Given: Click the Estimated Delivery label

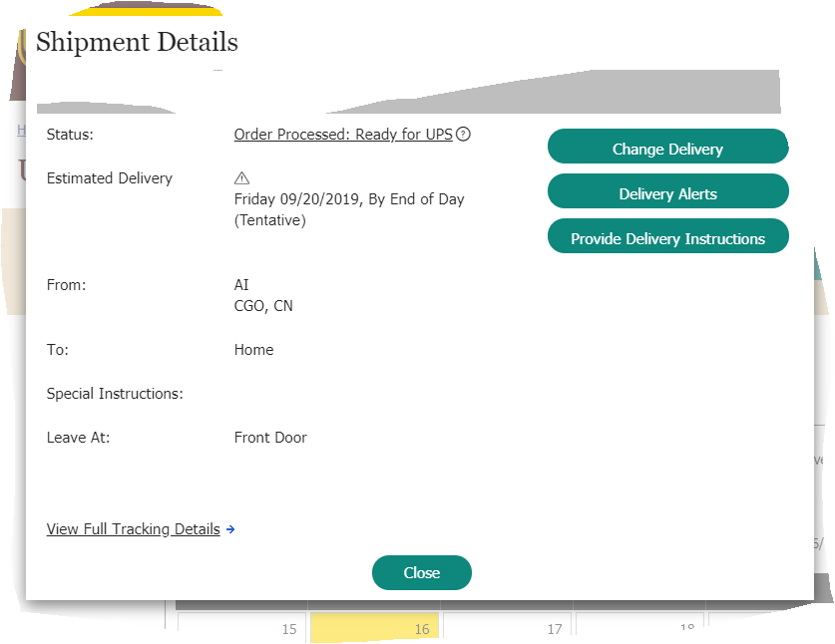Looking at the screenshot, I should point(110,178).
